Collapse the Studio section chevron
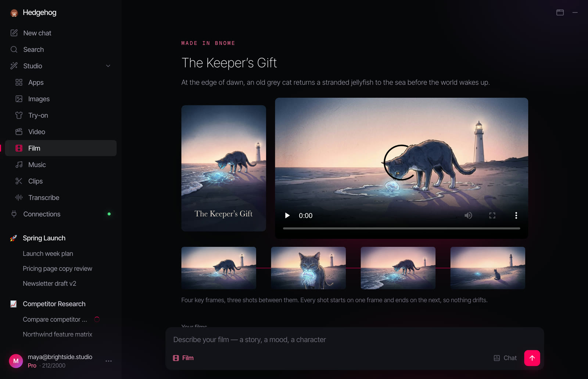The image size is (588, 379). tap(108, 66)
